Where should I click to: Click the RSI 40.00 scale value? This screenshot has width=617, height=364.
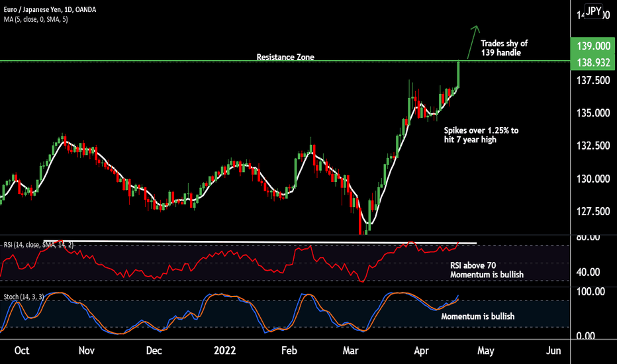(589, 272)
